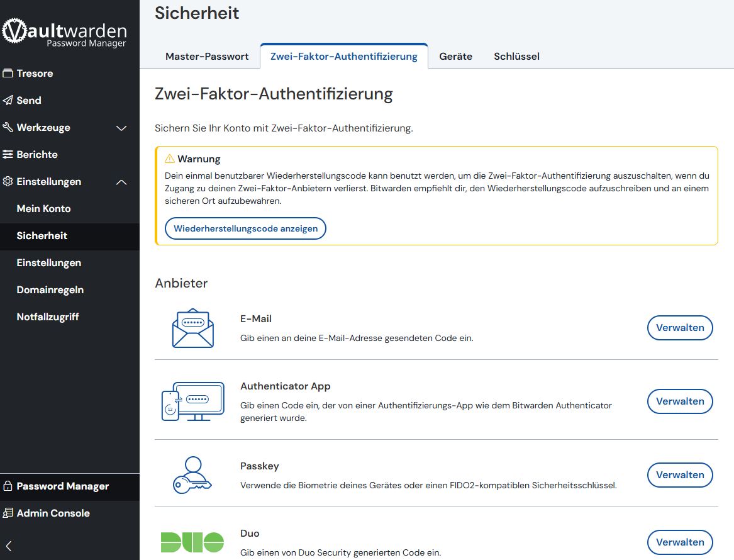
Task: Click the Vaultwarden logo
Action: [x=65, y=33]
